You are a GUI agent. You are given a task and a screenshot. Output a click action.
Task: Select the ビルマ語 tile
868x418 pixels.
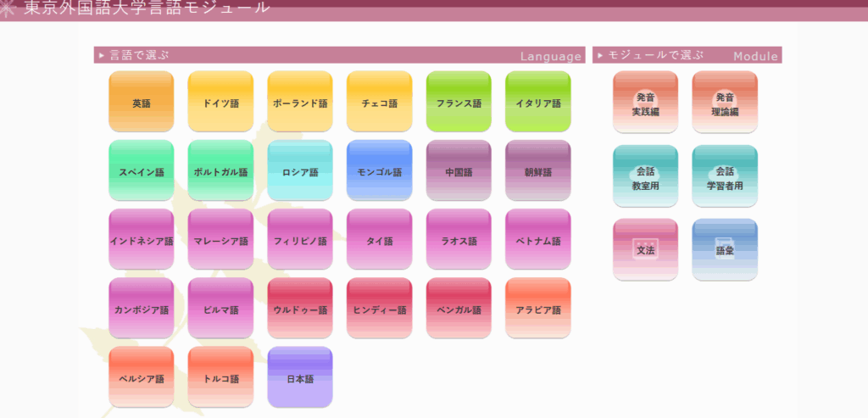(220, 308)
